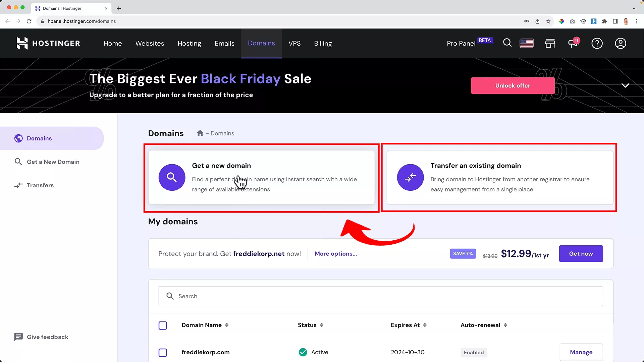This screenshot has width=644, height=362.
Task: Click purple transfer arrows icon in card
Action: pos(410,177)
